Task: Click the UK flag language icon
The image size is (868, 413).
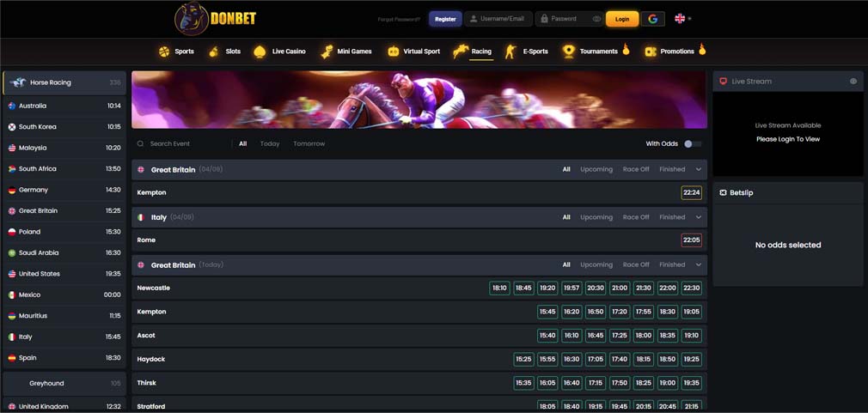Action: pos(680,19)
